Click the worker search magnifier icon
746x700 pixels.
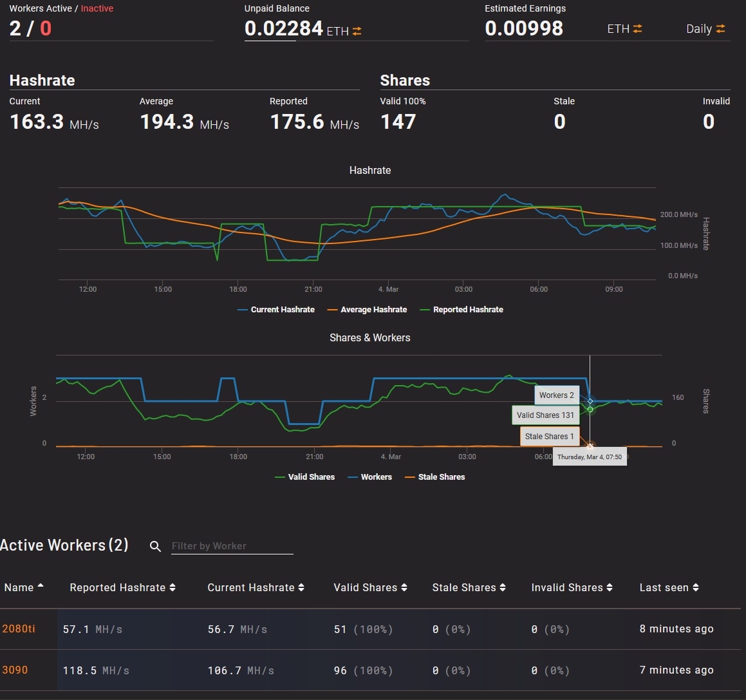coord(155,546)
